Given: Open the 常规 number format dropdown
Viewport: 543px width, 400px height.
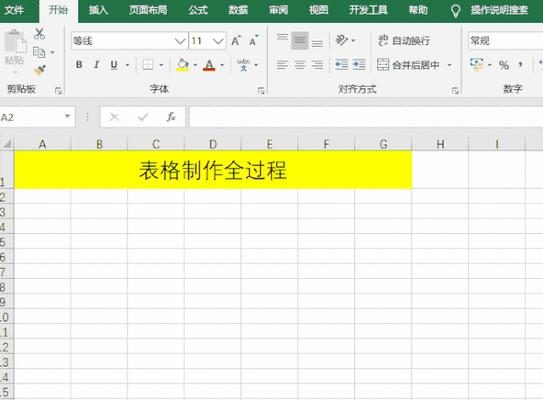Looking at the screenshot, I should click(505, 41).
